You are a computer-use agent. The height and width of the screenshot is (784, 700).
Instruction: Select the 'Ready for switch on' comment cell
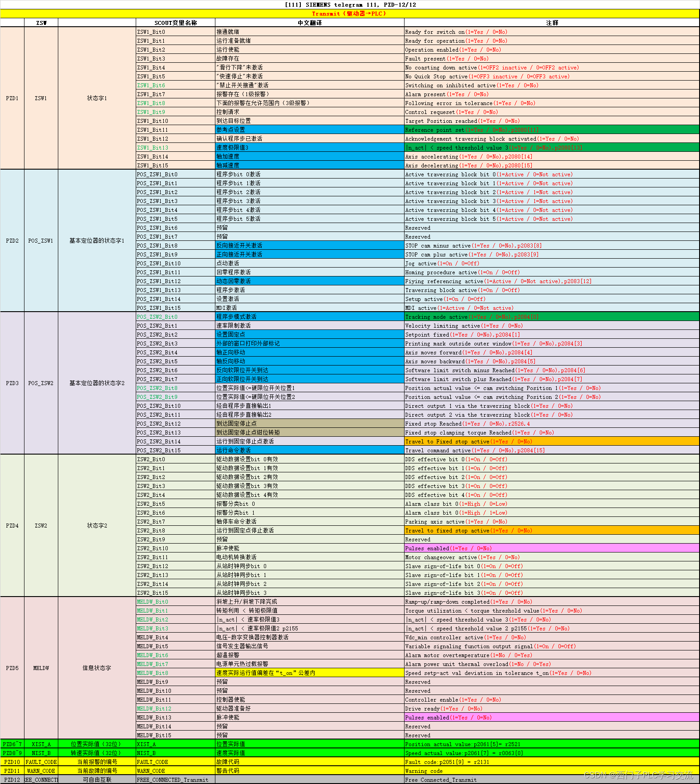tap(551, 32)
